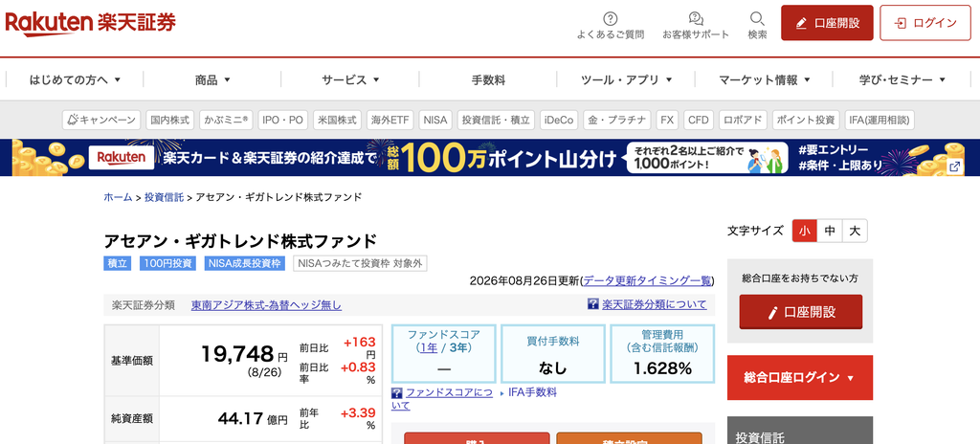Click the 検索 magnifying glass icon

coord(757,18)
